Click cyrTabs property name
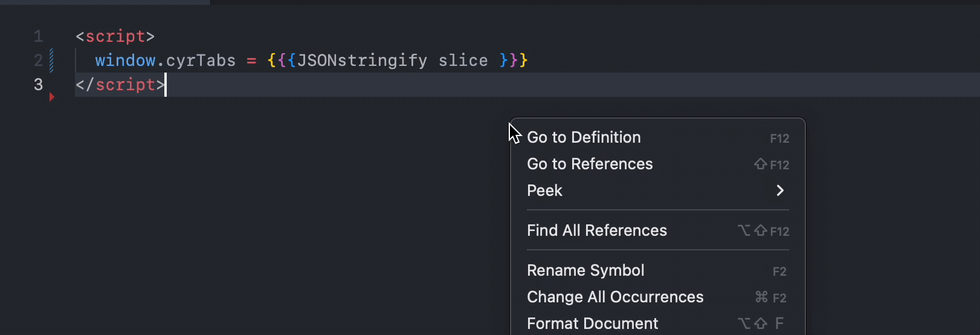This screenshot has height=335, width=980. [x=201, y=60]
